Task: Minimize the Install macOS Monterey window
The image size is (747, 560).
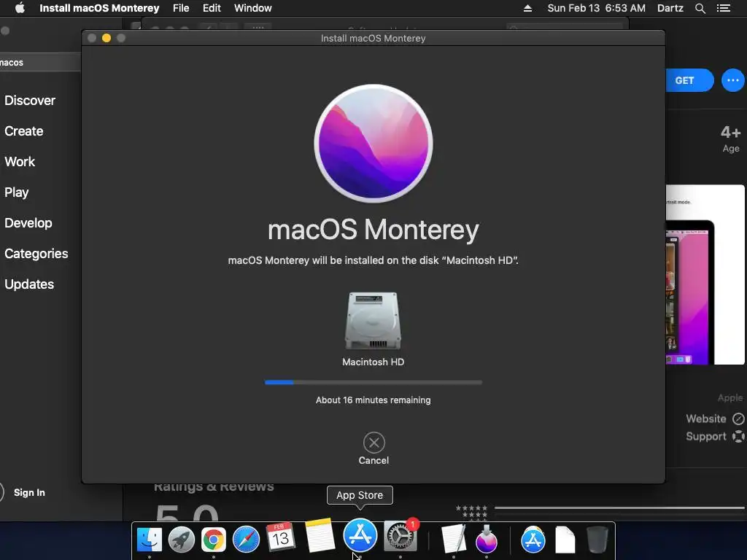Action: [107, 38]
